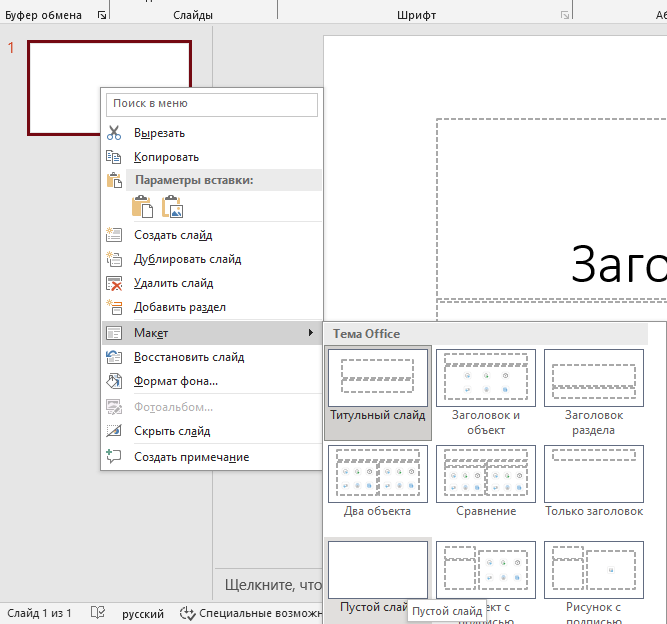
Task: Open Clipboard group dialog launcher
Action: pyautogui.click(x=101, y=15)
